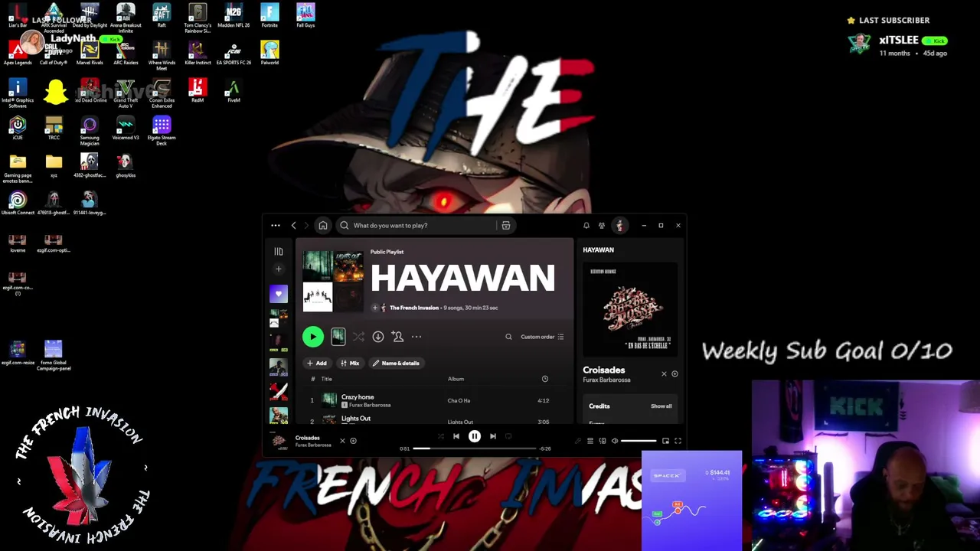Click HAYAWAN playlist cover art
This screenshot has height=551, width=980.
coord(333,281)
